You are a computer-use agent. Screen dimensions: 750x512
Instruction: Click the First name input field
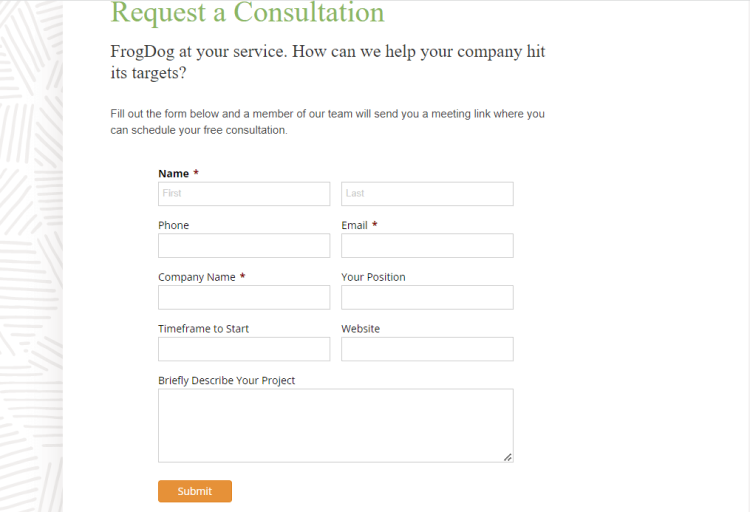244,194
